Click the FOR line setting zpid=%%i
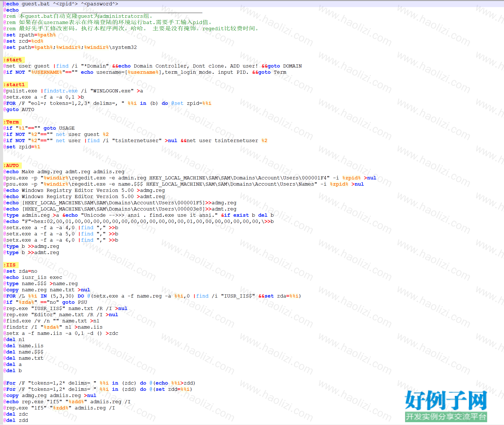 [107, 103]
